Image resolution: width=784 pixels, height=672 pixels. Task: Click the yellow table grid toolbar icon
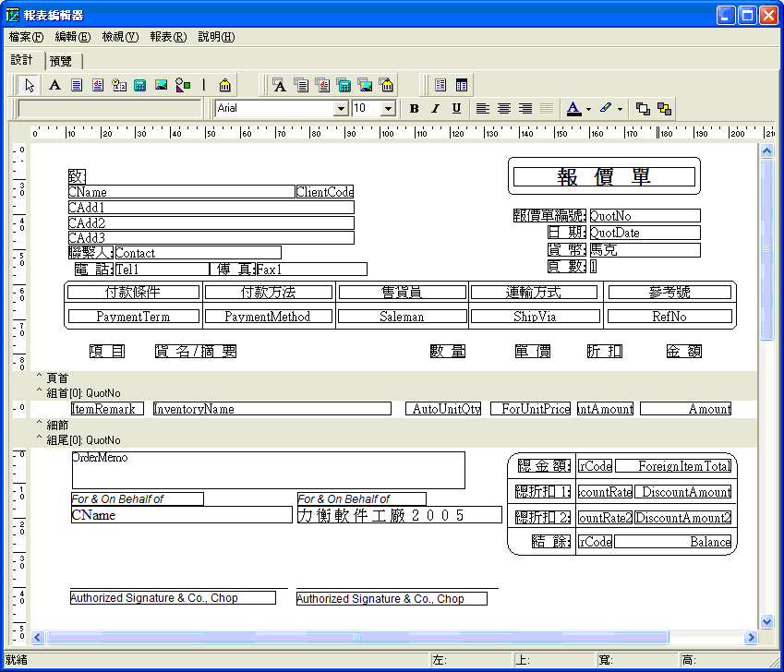462,86
